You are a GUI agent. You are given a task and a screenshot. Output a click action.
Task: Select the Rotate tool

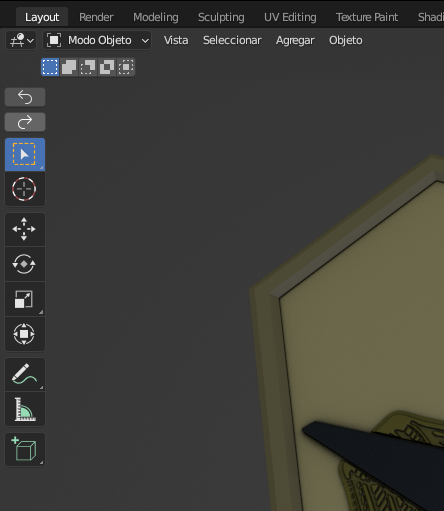25,264
